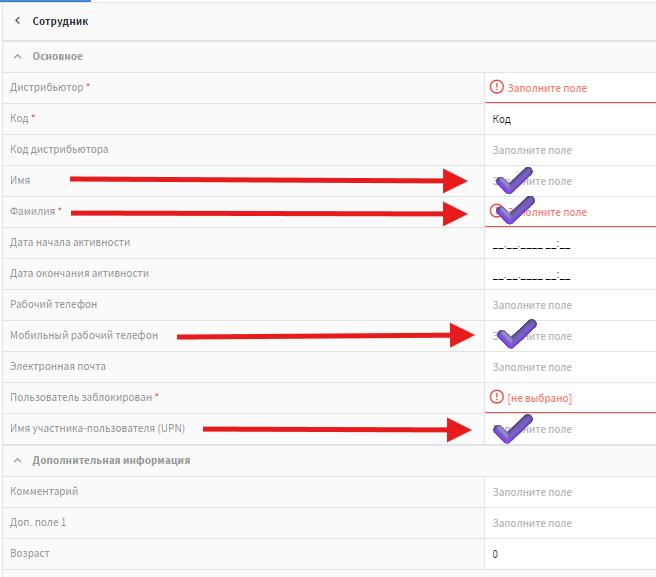This screenshot has height=577, width=656.
Task: Click the Имя input field
Action: click(570, 181)
